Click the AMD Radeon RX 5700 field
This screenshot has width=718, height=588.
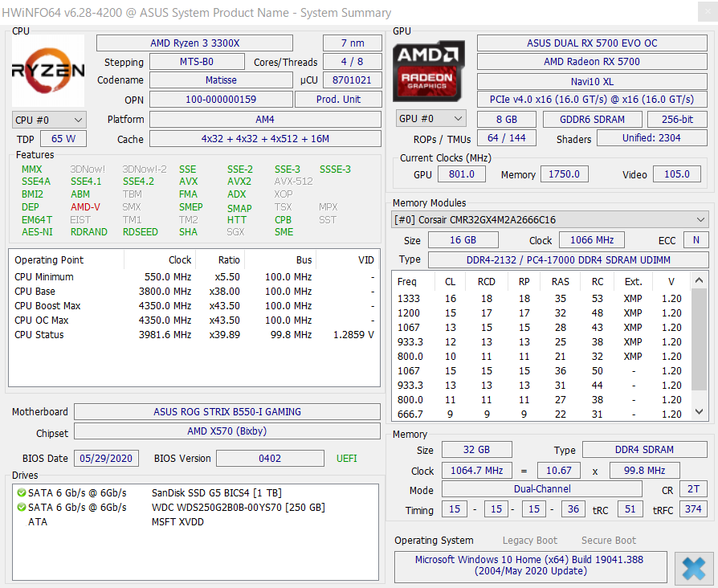(592, 61)
